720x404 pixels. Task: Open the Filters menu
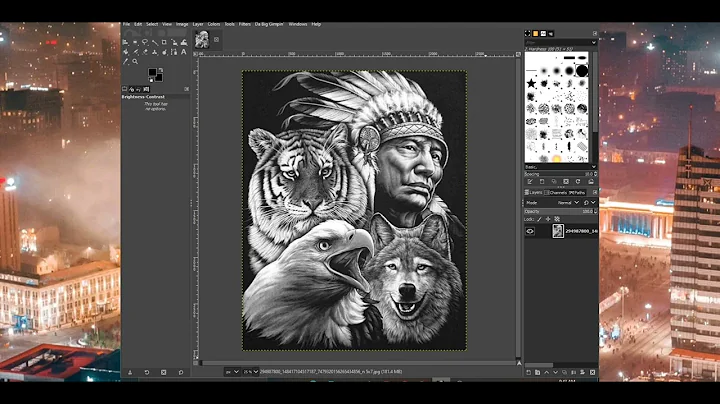tap(245, 24)
